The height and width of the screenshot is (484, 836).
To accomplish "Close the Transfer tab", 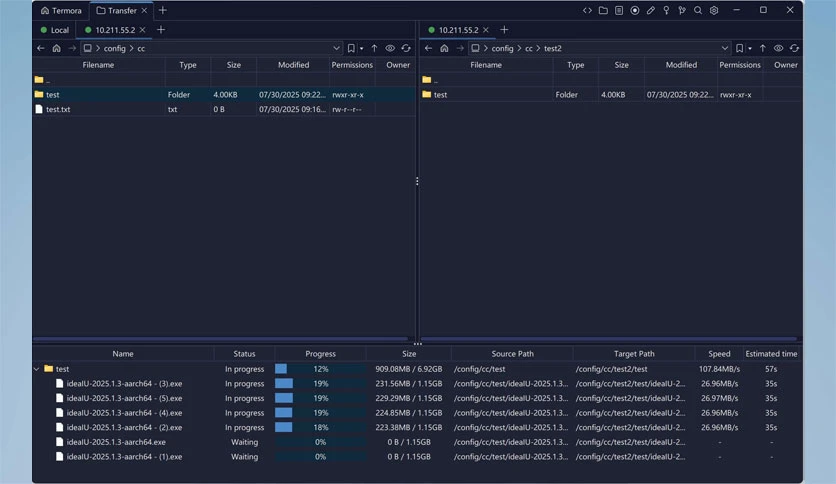I will pos(144,10).
